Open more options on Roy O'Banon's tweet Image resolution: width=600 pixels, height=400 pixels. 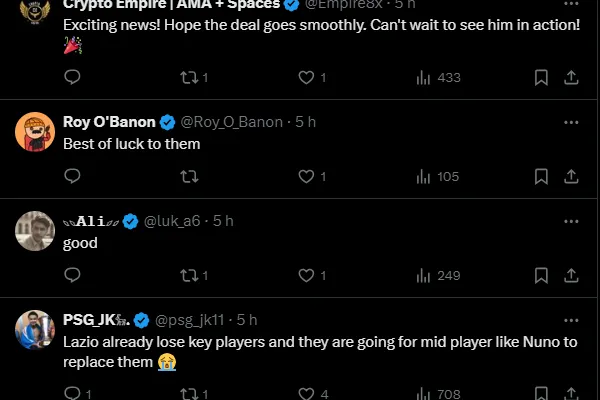[571, 122]
